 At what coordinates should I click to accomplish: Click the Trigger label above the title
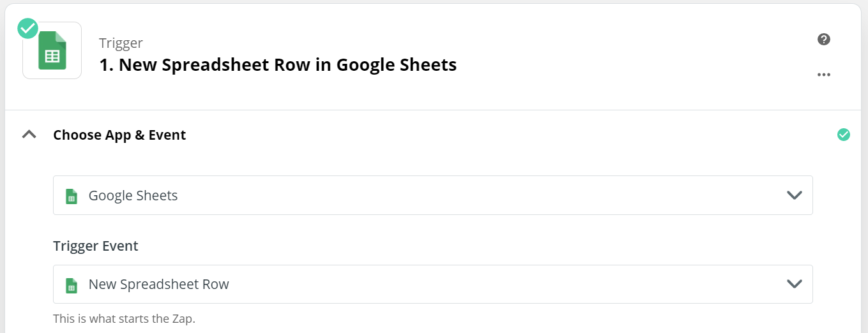121,43
